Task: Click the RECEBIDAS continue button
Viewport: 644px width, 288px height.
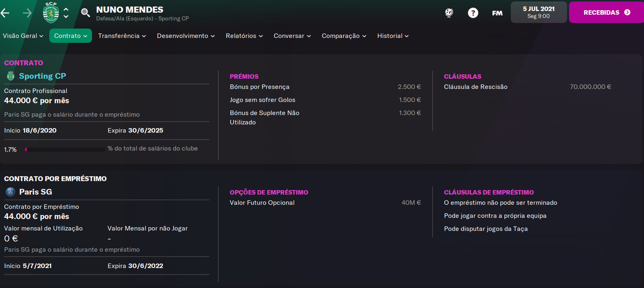Action: pyautogui.click(x=607, y=12)
